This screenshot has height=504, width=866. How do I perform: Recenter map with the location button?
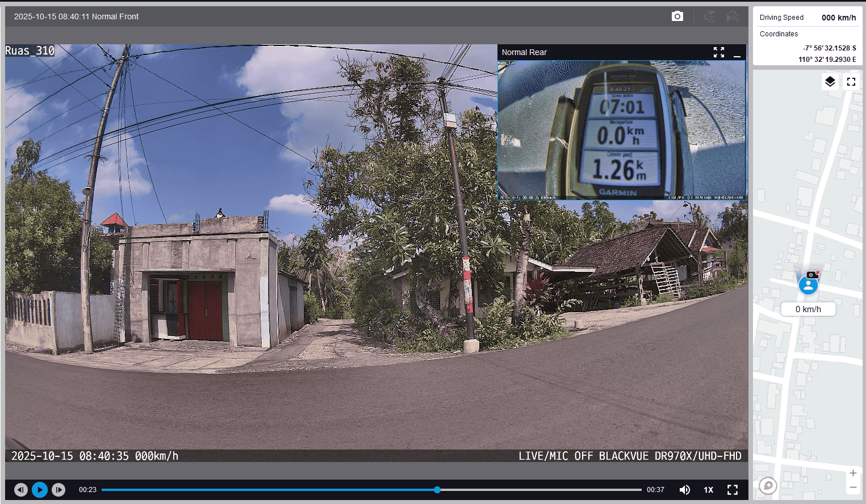point(768,485)
